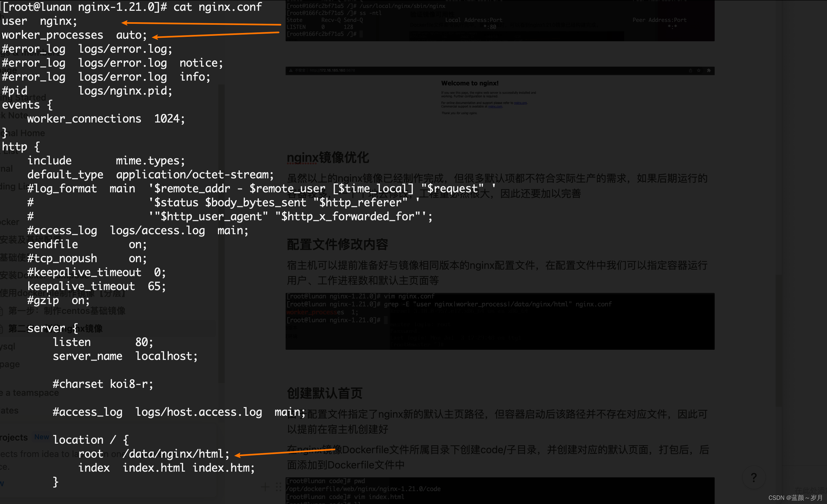Click the background heading 'nginx镜像优化'
Viewport: 827px width, 504px height.
coord(328,157)
